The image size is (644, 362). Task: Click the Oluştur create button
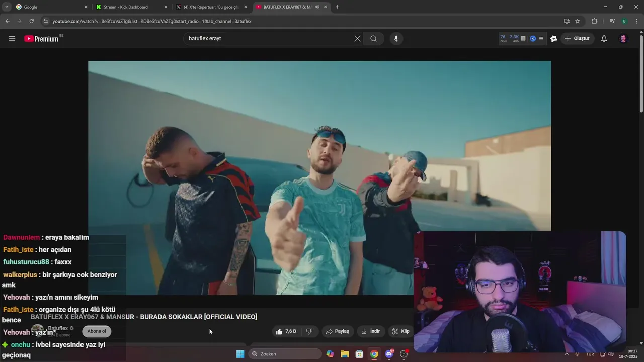578,39
